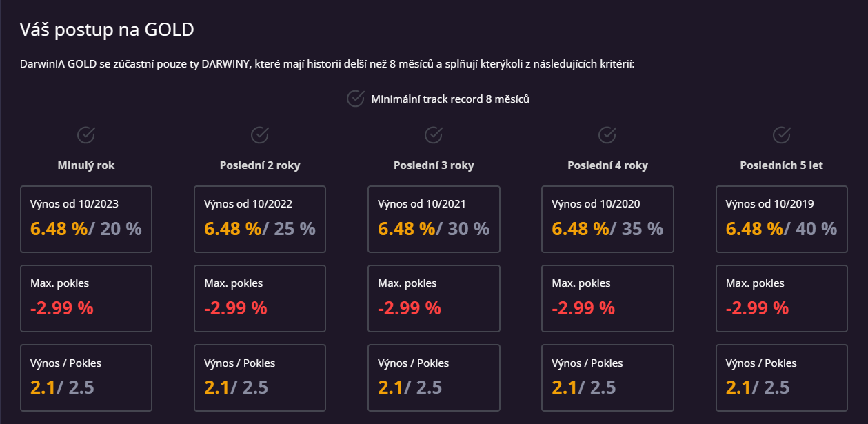Screen dimensions: 868x424
Task: Click the check icon above Poslední 2 roky
Action: 260,134
